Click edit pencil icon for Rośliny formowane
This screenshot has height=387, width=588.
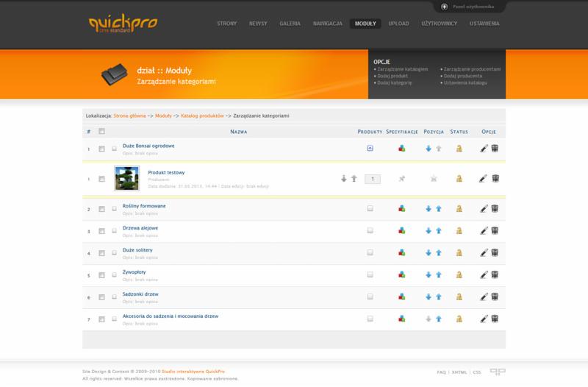point(483,209)
